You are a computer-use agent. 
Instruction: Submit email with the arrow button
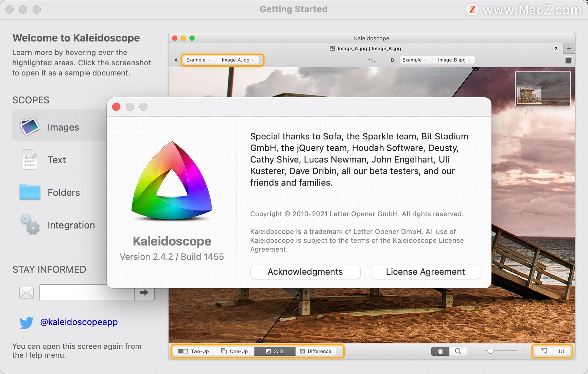coord(144,292)
